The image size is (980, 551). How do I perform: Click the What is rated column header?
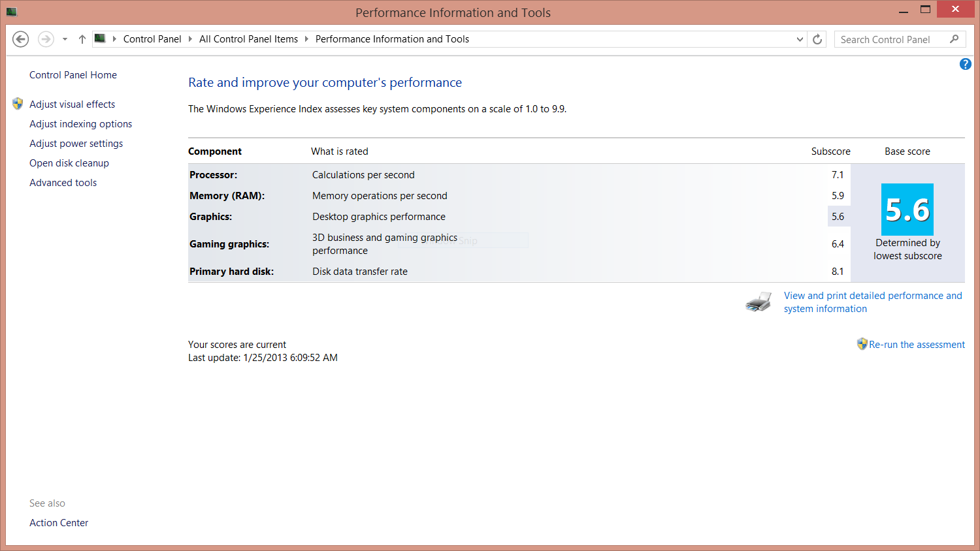(x=340, y=151)
